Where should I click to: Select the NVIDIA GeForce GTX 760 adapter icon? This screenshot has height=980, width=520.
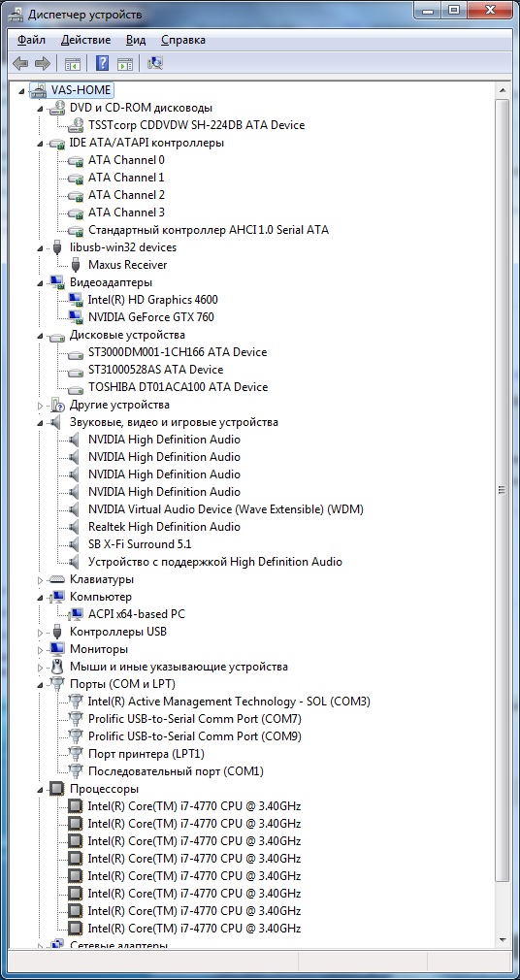point(76,317)
